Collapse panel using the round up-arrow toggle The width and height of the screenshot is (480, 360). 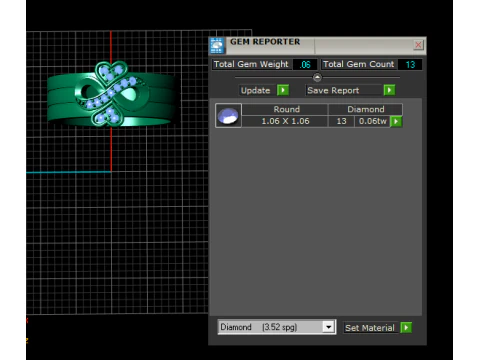317,77
